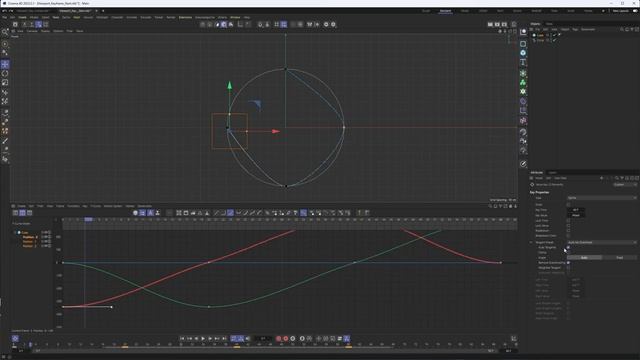The width and height of the screenshot is (640, 360).
Task: Select the Move tool in left toolbar
Action: click(x=5, y=64)
